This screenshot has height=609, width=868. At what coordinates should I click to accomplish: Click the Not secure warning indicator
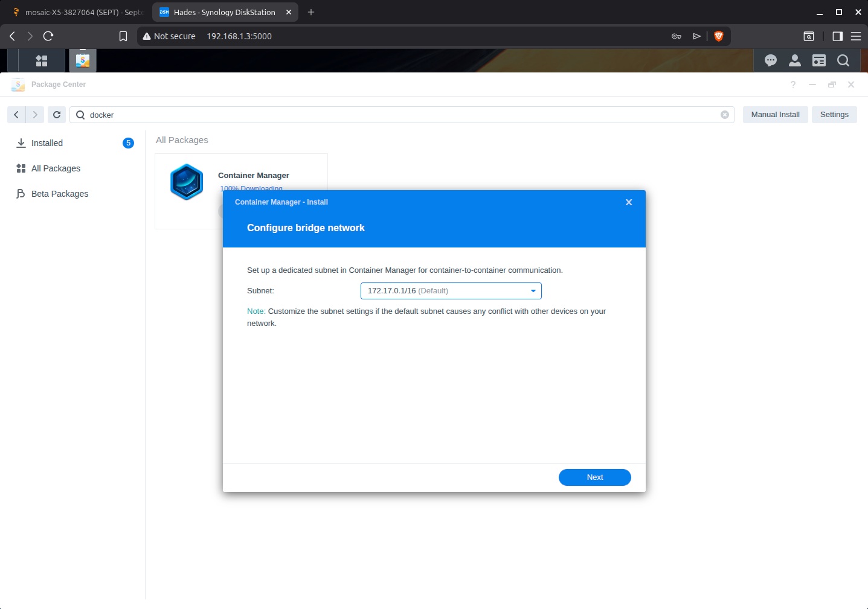[169, 36]
